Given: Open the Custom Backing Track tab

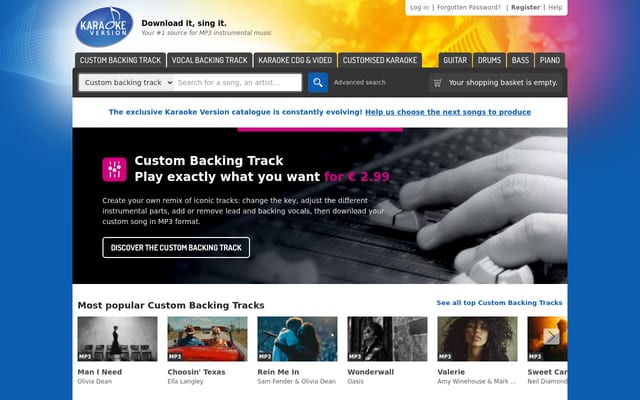Looking at the screenshot, I should (120, 60).
